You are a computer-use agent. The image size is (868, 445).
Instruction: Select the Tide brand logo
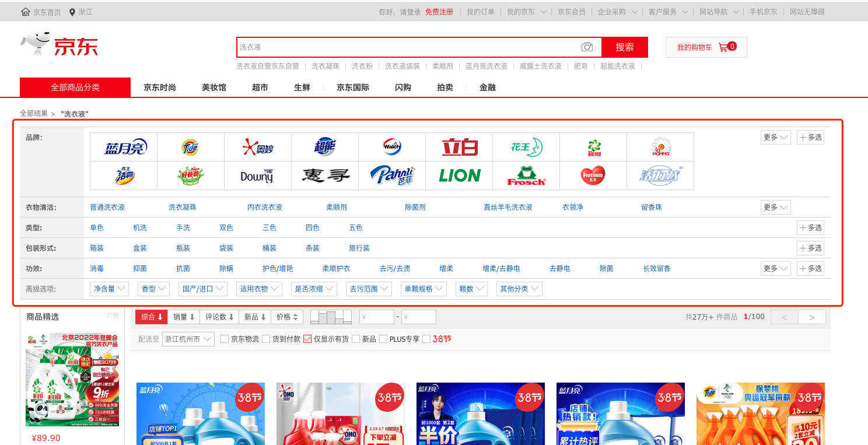pyautogui.click(x=191, y=148)
